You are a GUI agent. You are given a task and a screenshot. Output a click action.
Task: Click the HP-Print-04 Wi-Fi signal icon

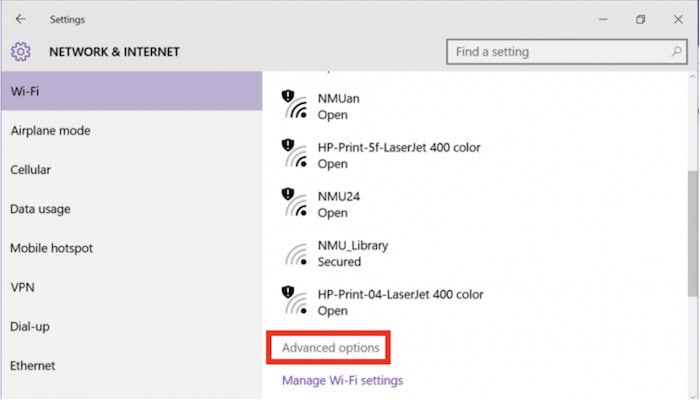pos(295,301)
